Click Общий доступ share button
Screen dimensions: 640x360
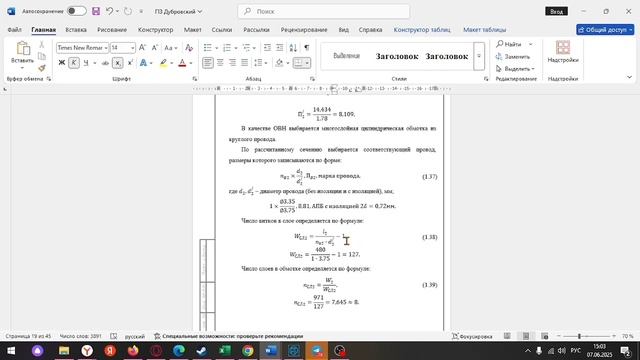point(605,30)
